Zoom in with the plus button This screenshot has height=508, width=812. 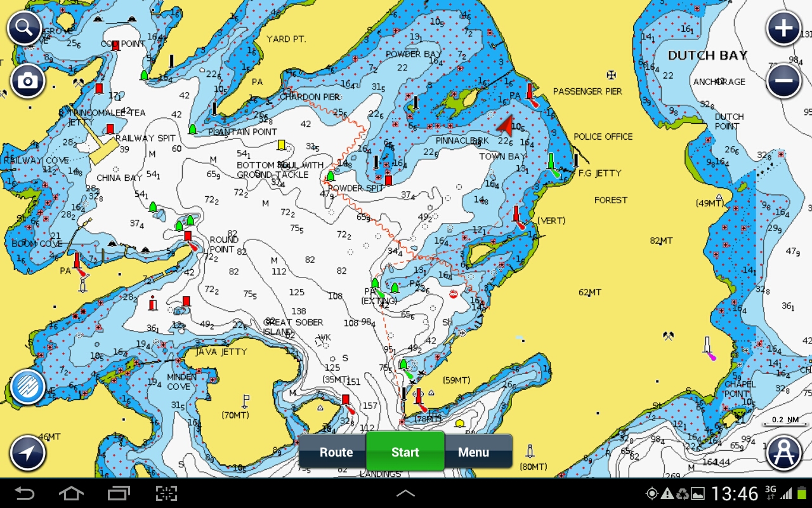(x=783, y=29)
